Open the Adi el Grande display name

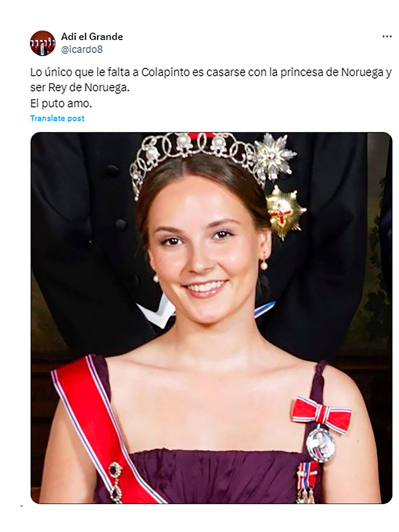click(x=92, y=37)
